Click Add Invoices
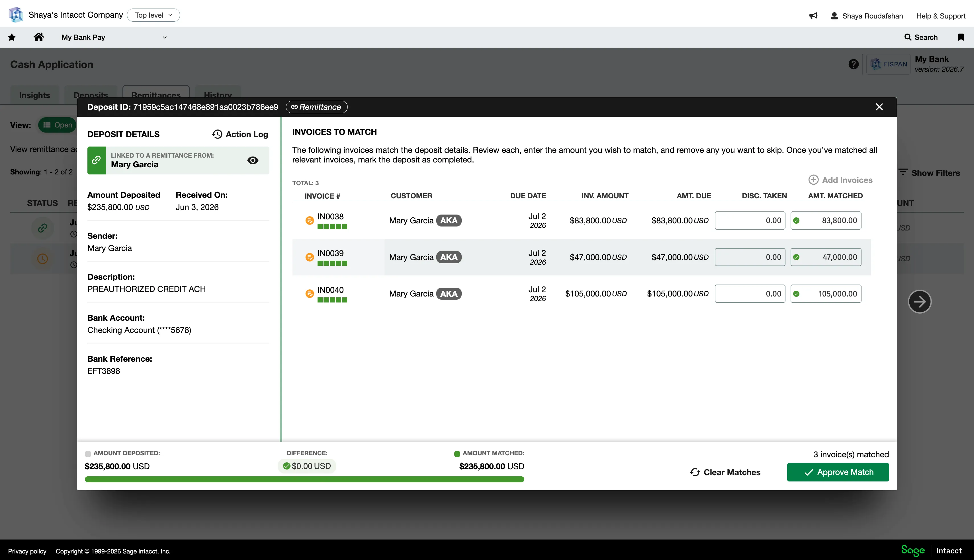 [x=840, y=180]
